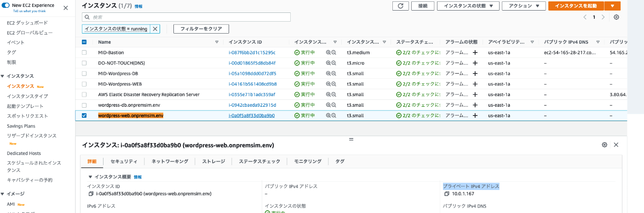
Task: Switch to ネットワーキング tab
Action: 170,161
